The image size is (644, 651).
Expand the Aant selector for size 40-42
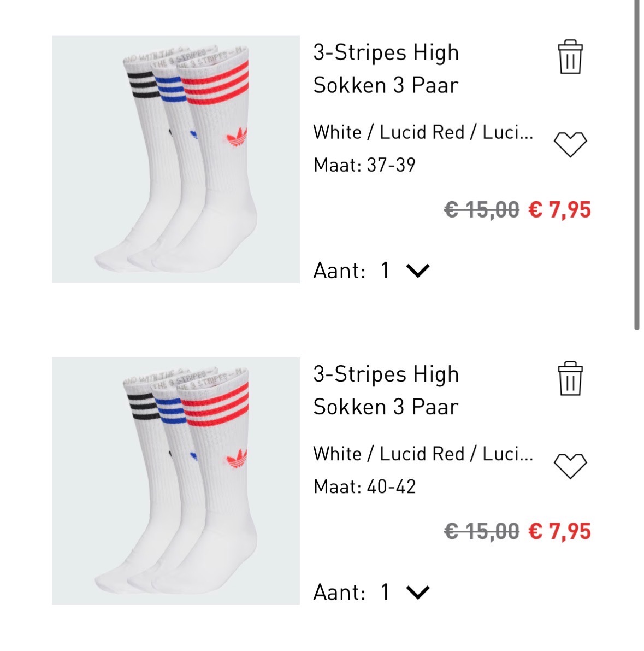pyautogui.click(x=417, y=591)
